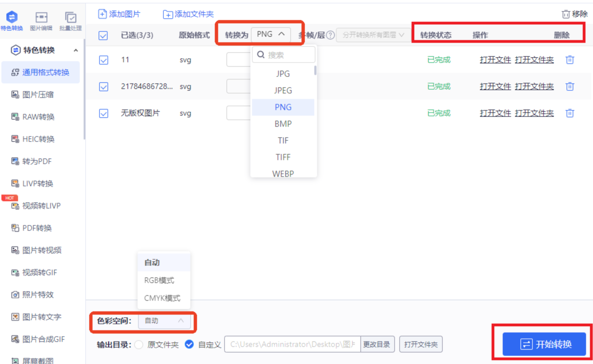Select the 原文件夹 output radio button

click(139, 345)
